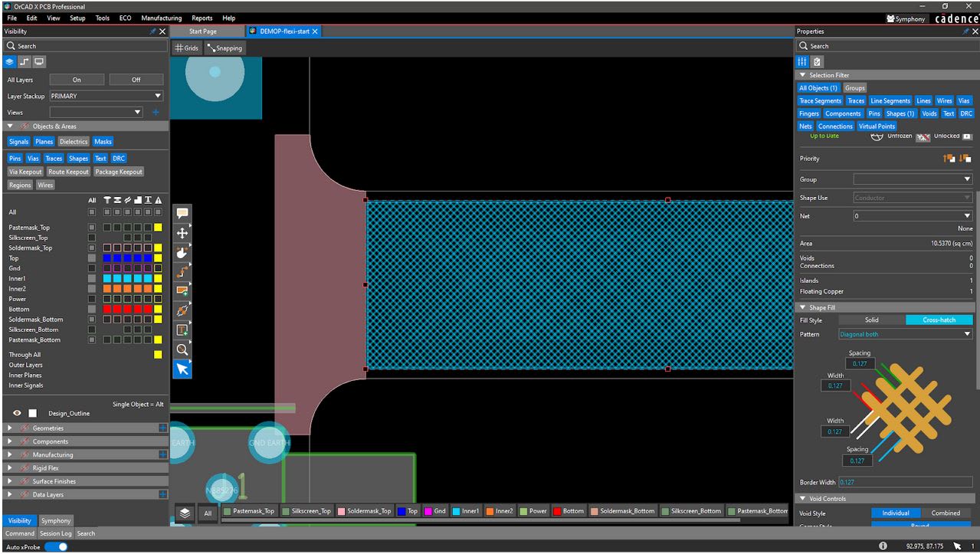Collapse the Objects & Areas section
980x554 pixels.
[x=11, y=126]
